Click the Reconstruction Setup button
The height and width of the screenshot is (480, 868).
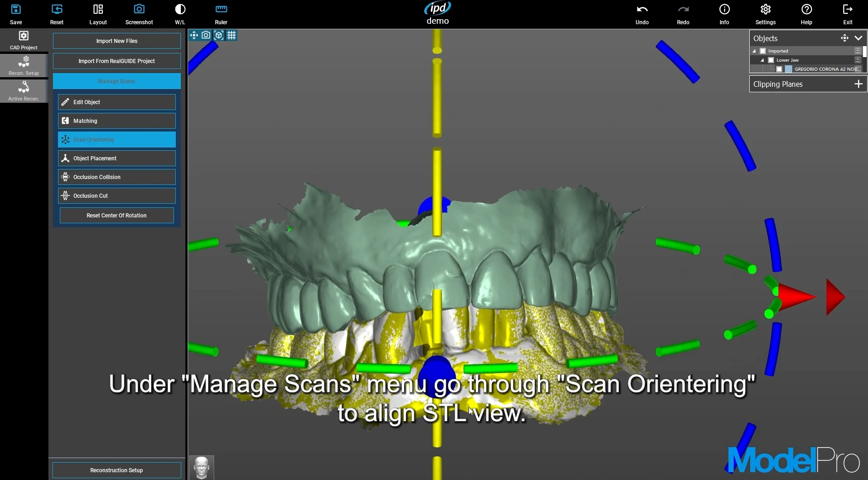point(117,470)
